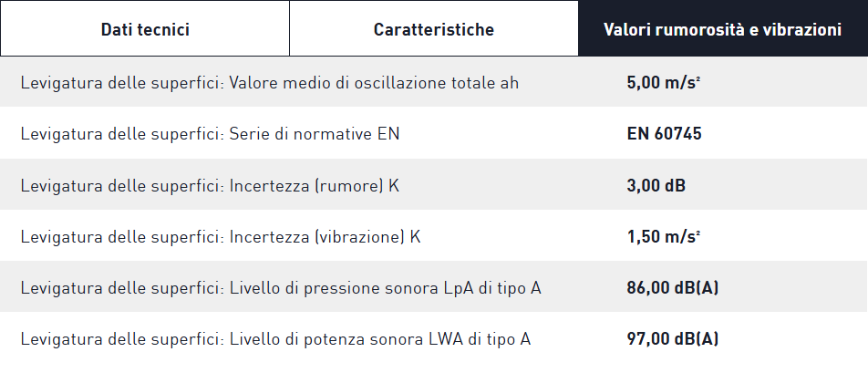Select the 86,00 dB(A) value
This screenshot has height=383, width=868.
click(673, 288)
